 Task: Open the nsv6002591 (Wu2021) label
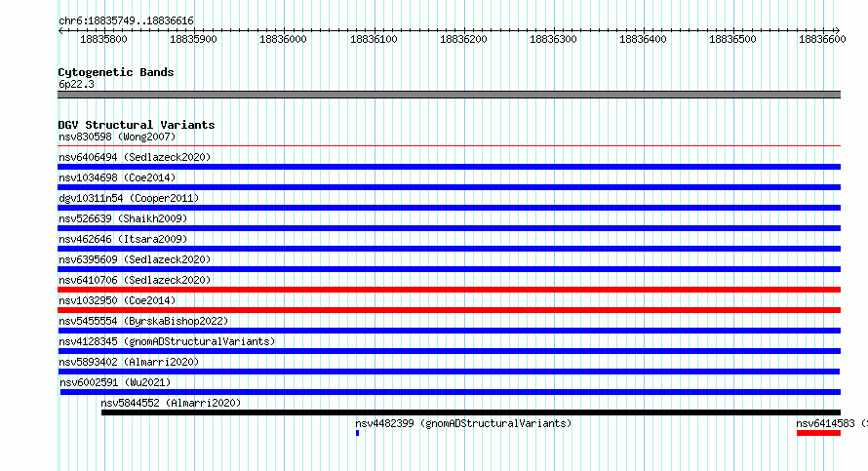(x=115, y=382)
